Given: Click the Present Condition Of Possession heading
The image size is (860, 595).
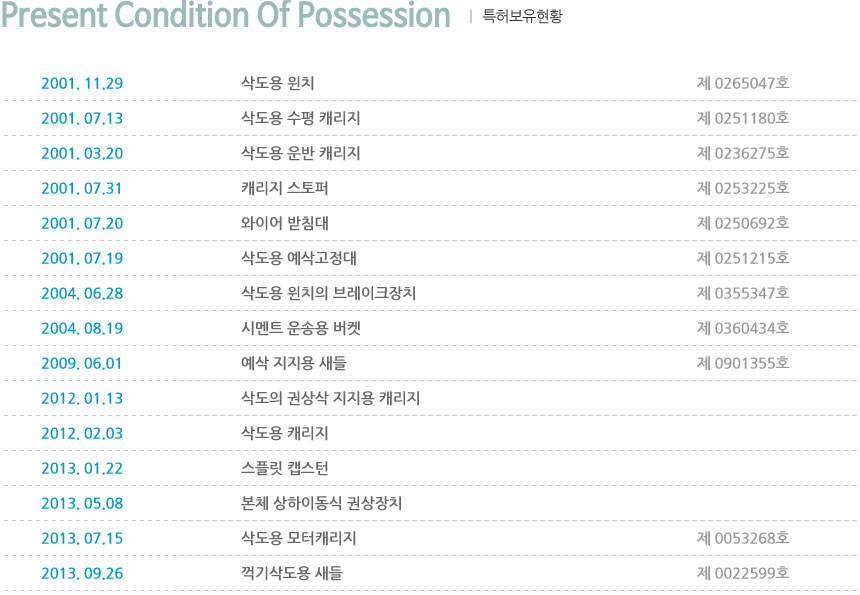Looking at the screenshot, I should pyautogui.click(x=225, y=15).
